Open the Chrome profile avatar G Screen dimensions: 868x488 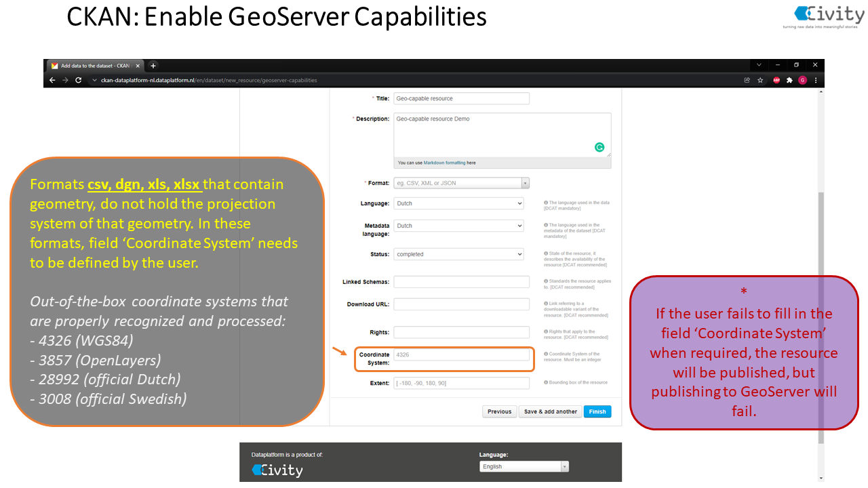(x=802, y=80)
